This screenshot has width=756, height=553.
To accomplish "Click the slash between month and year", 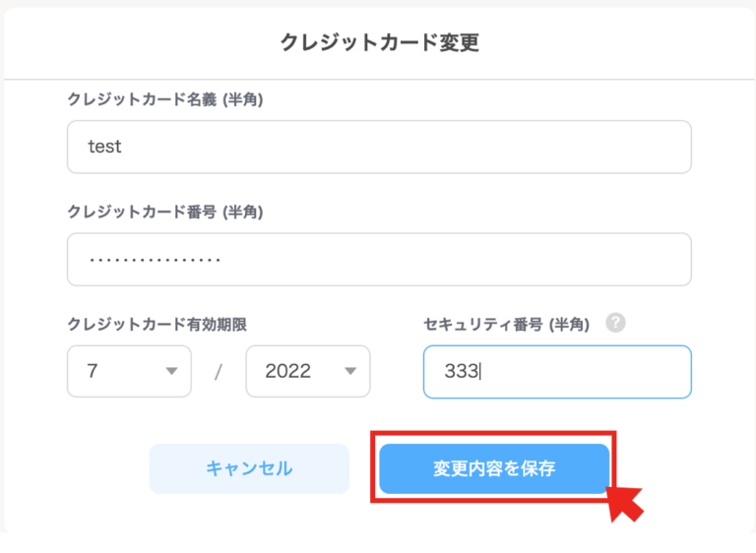I will coord(219,372).
